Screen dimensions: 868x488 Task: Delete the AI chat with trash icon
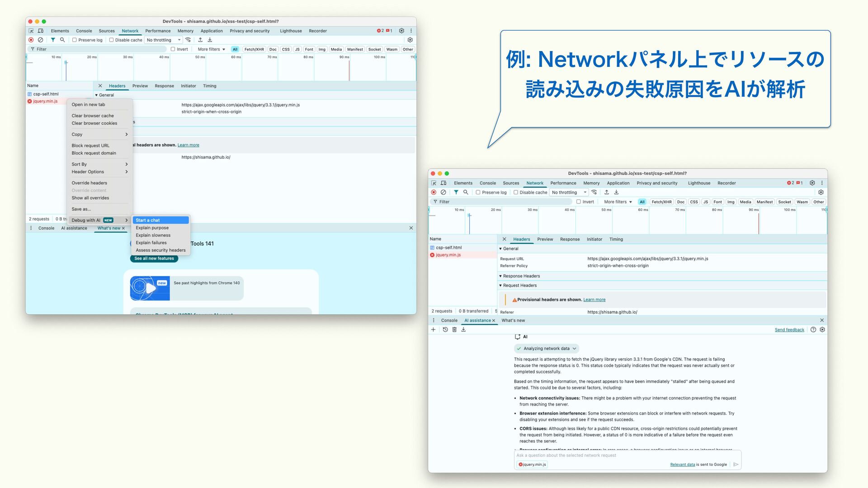[454, 330]
